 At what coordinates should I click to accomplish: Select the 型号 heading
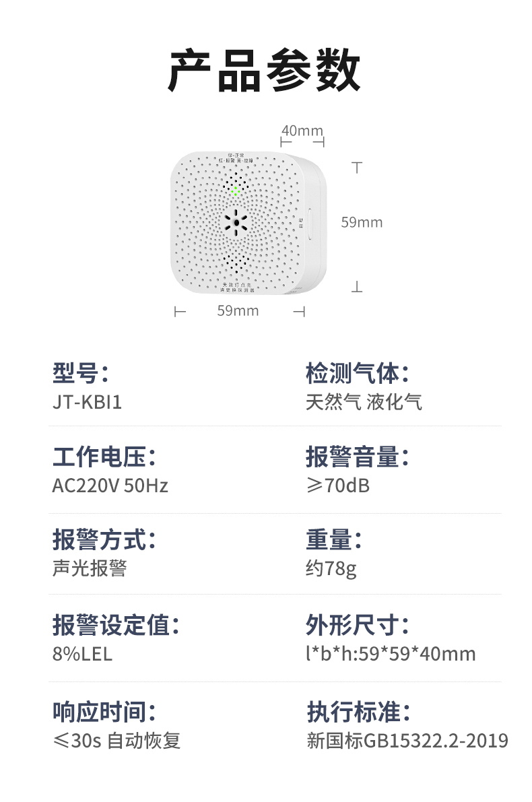81,372
